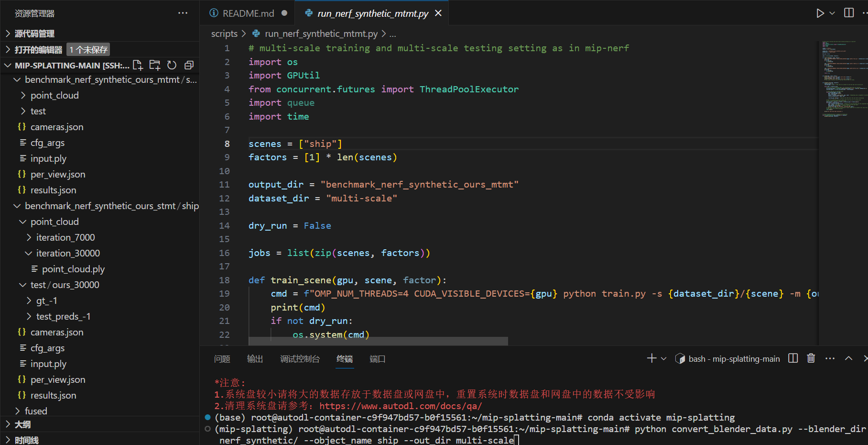Click the New Folder icon in explorer header

[155, 65]
